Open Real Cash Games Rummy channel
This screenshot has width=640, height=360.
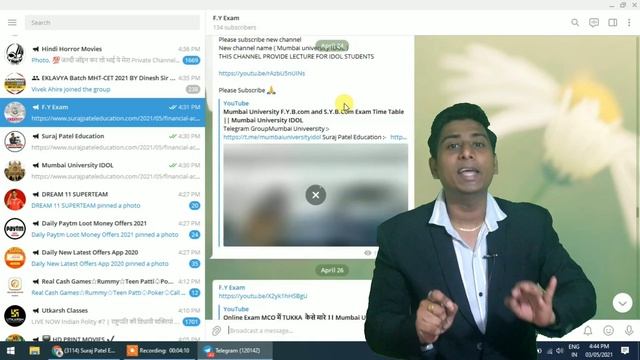tap(102, 287)
